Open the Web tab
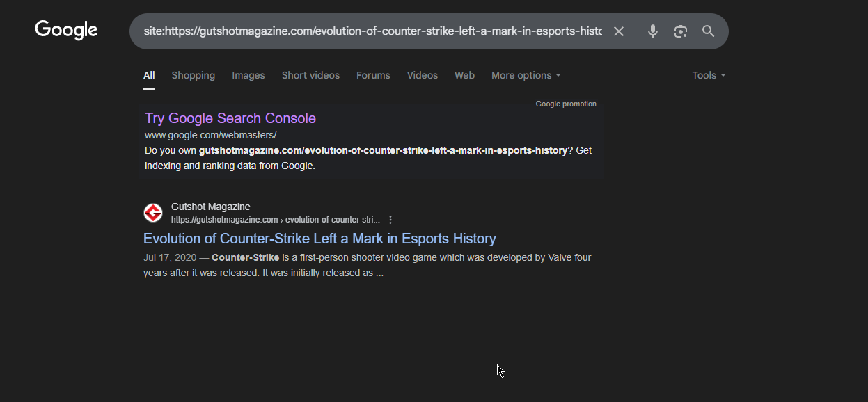The height and width of the screenshot is (402, 868). click(x=464, y=75)
